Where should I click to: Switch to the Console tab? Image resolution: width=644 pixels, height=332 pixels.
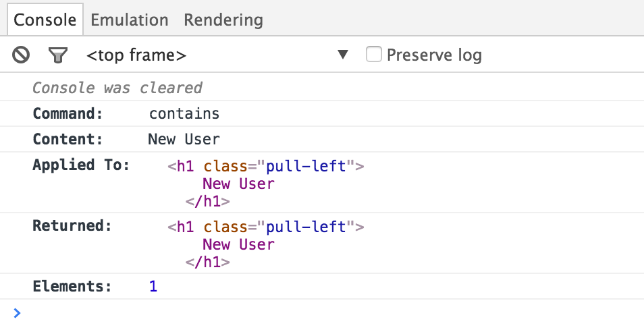45,20
